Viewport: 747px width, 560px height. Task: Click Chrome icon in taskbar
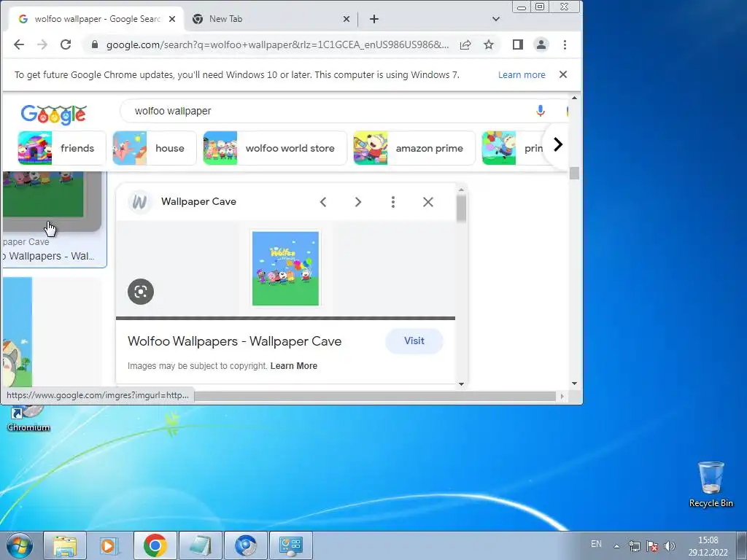[155, 545]
